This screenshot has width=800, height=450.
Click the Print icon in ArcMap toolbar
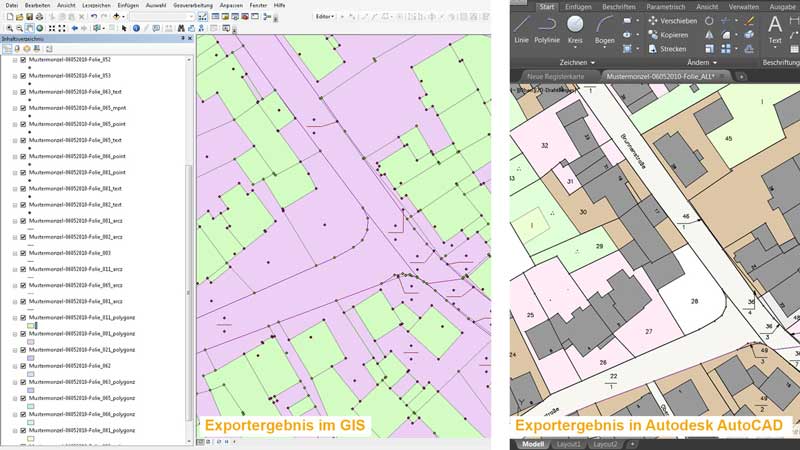[x=39, y=17]
